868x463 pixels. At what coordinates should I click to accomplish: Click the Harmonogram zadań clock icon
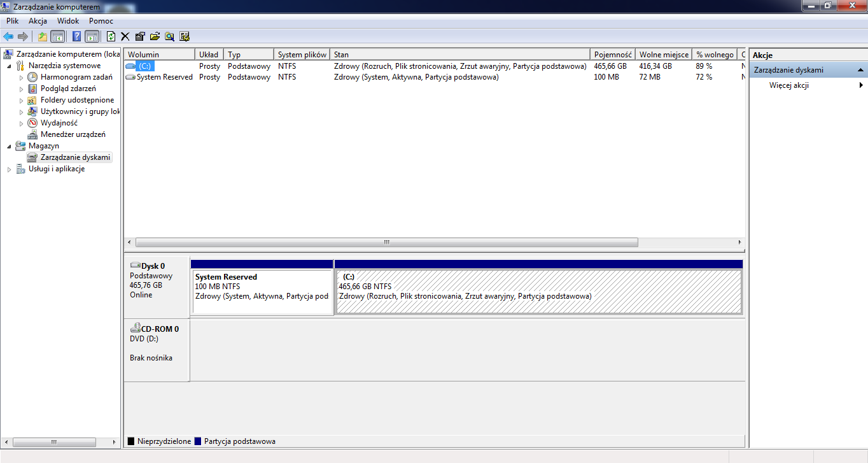32,77
